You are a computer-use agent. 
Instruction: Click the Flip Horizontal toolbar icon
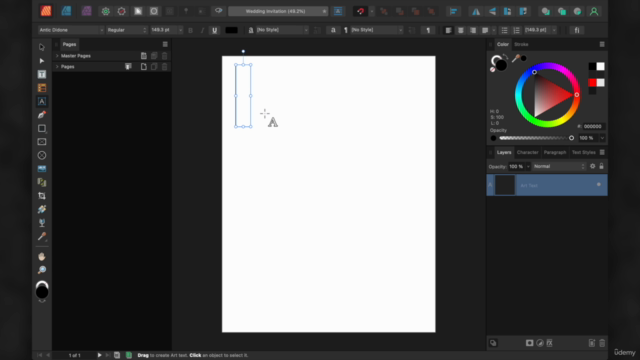coord(476,11)
